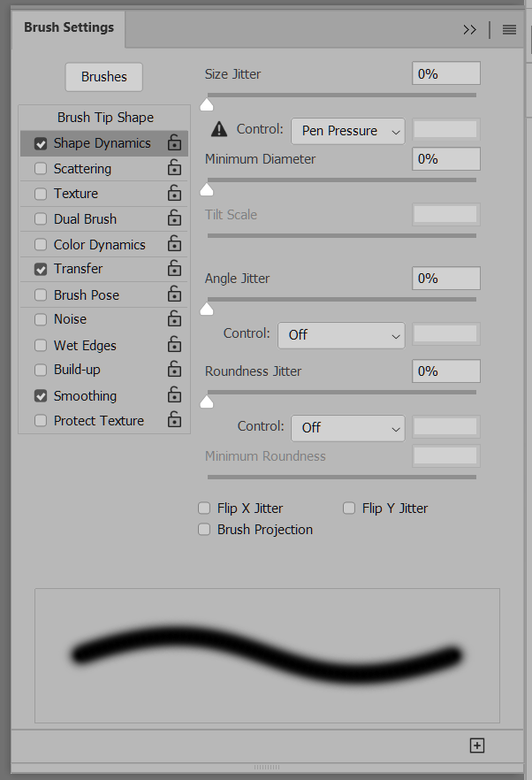Open the Roundness Jitter control dropdown
The image size is (532, 780).
(347, 427)
